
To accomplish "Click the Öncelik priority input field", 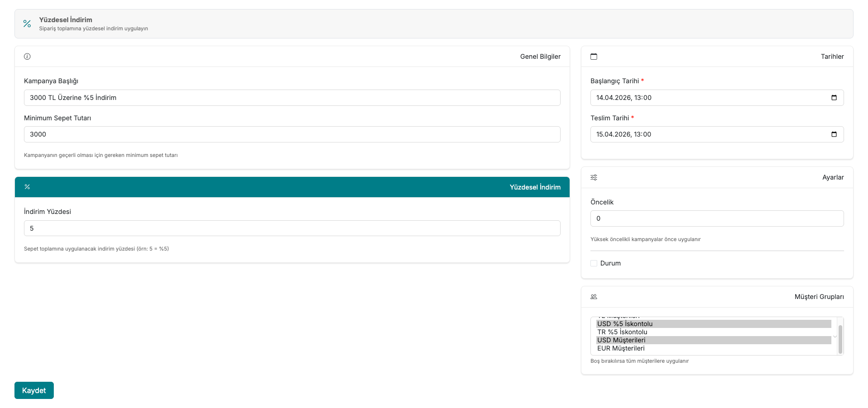I will (717, 218).
